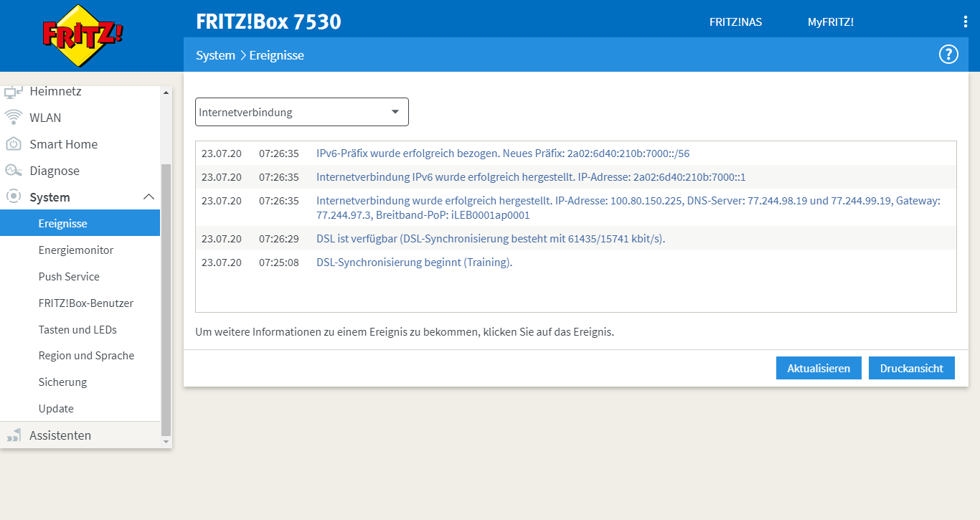
Task: Open Push Service page
Action: pos(69,277)
